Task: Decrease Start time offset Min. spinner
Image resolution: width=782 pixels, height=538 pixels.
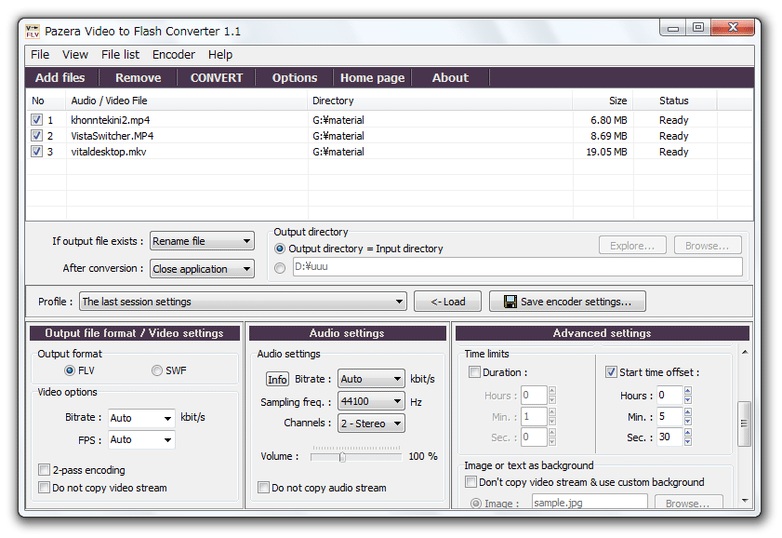Action: point(688,421)
